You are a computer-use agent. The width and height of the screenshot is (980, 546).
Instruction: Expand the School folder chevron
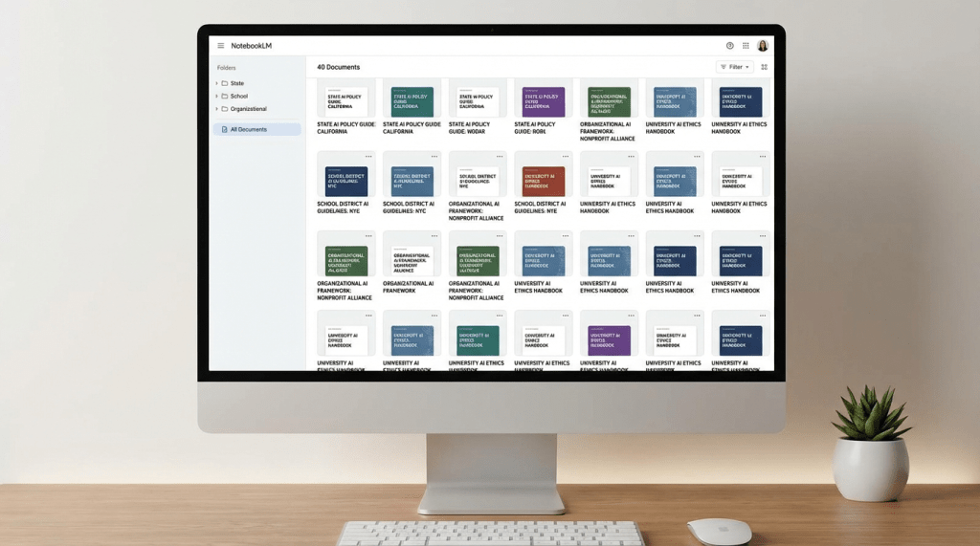pos(216,96)
